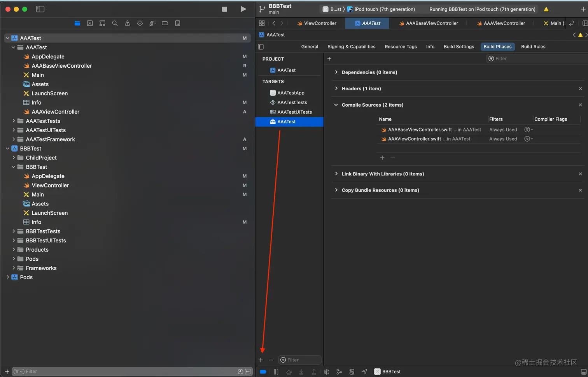Open the Report navigator
This screenshot has height=377, width=588.
178,23
